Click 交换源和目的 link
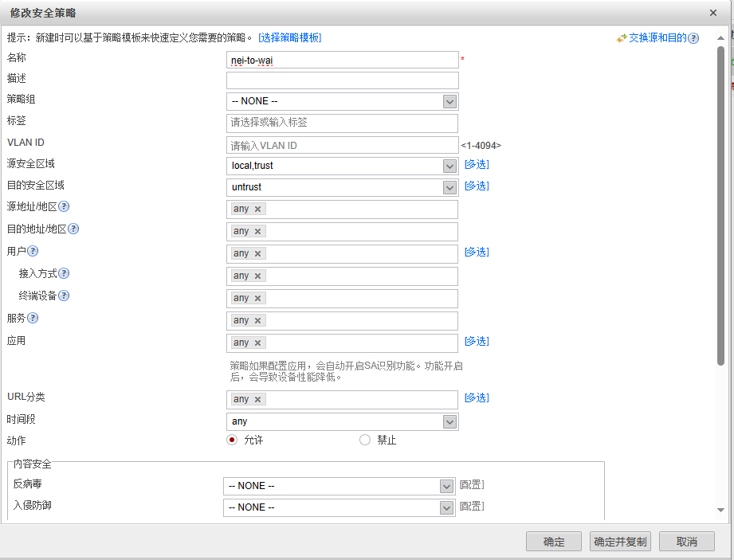 tap(657, 38)
